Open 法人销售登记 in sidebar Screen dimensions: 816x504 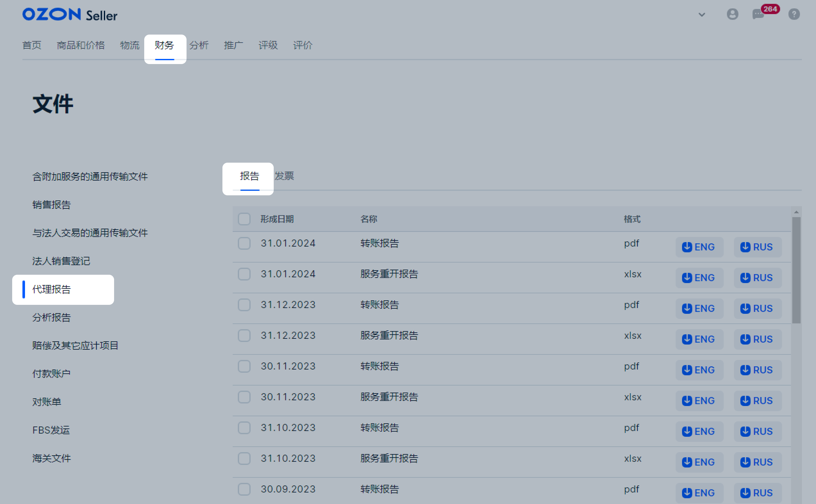click(61, 261)
